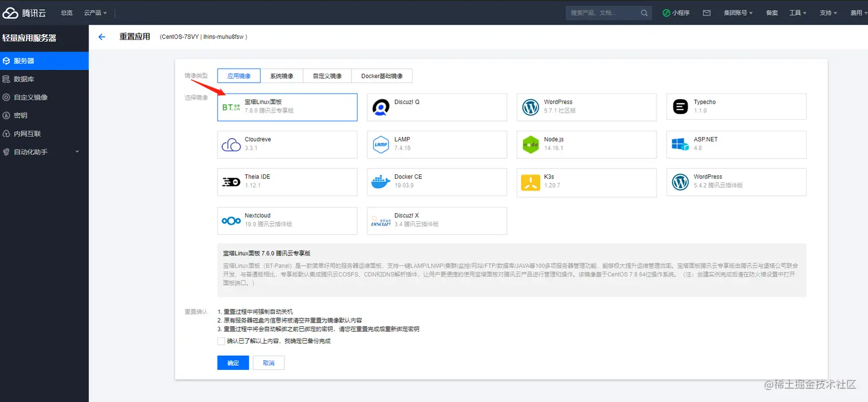Viewport: 868px width, 402px height.
Task: Click the back arrow next to 重置应用
Action: pyautogui.click(x=102, y=37)
